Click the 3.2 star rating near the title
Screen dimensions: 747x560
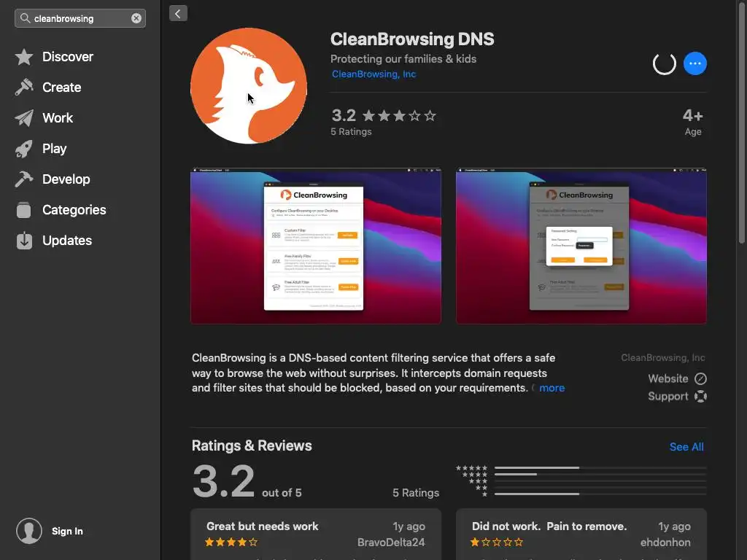[x=384, y=116]
